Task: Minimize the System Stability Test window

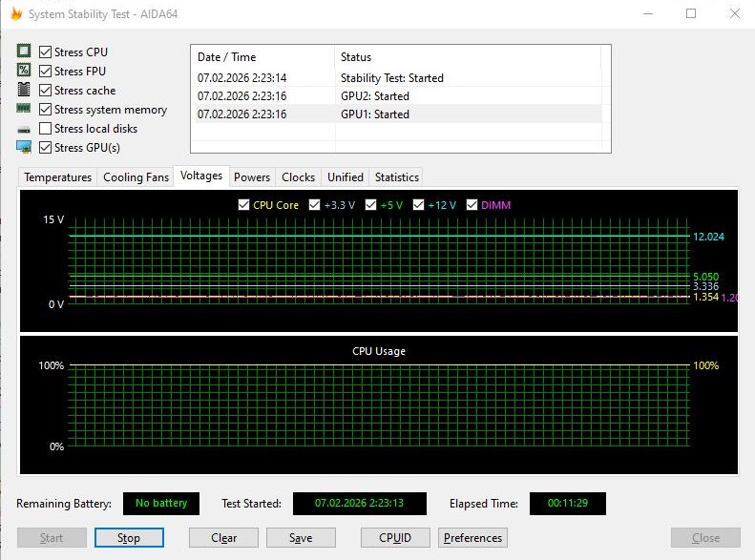Action: (649, 13)
